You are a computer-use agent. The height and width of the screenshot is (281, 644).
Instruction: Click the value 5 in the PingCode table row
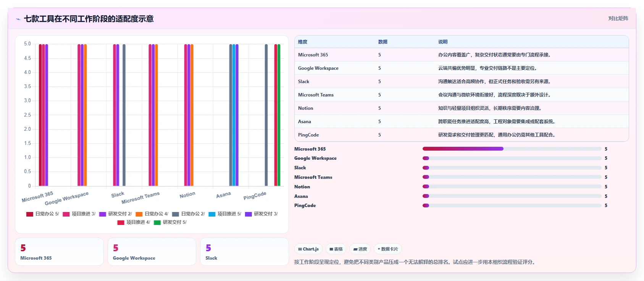[379, 135]
